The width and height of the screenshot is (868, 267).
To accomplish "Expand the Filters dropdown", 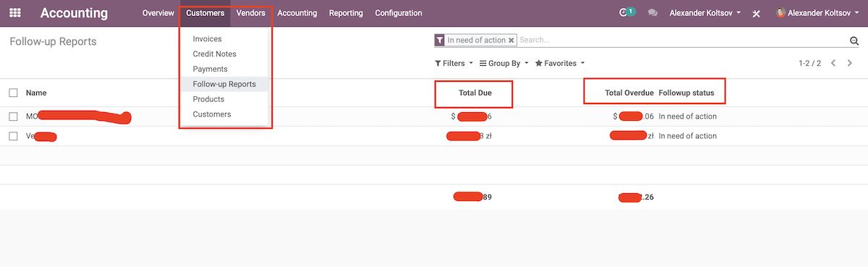I will 454,64.
